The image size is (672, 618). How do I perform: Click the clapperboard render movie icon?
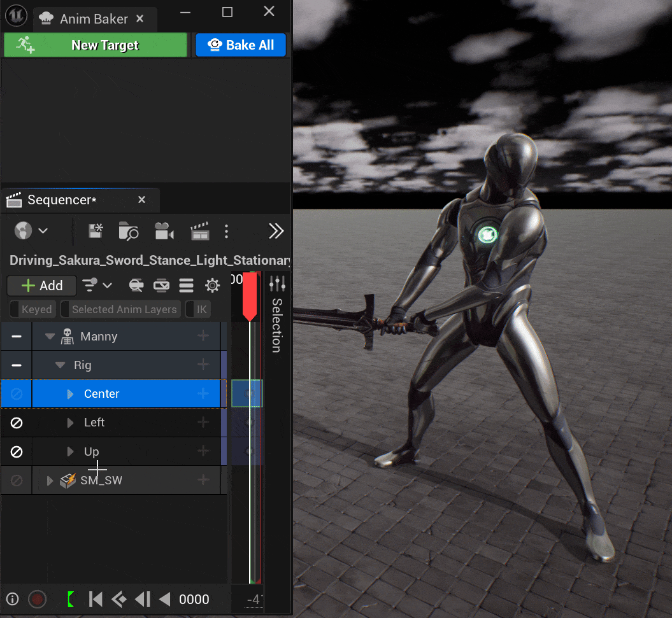pos(199,231)
